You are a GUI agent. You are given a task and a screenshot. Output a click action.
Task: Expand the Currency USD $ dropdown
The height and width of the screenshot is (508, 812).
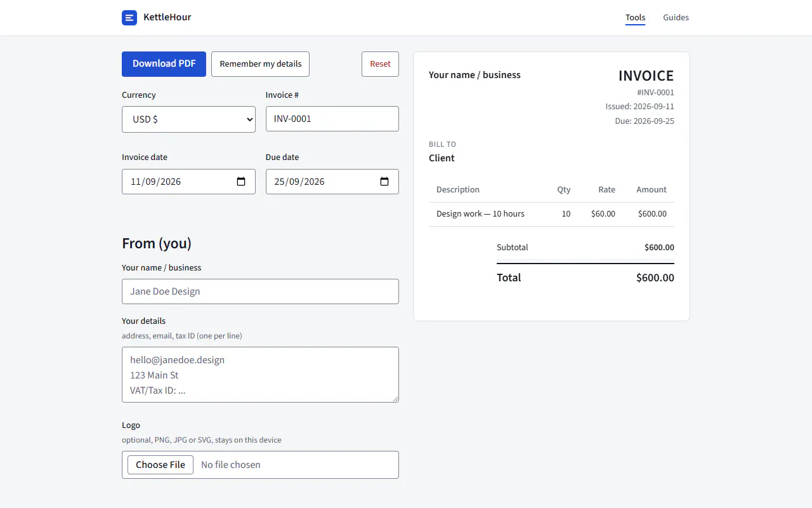188,119
